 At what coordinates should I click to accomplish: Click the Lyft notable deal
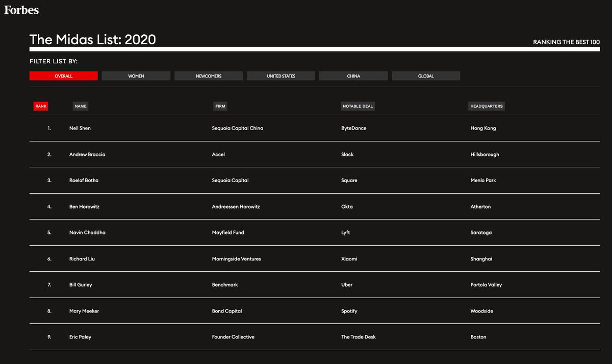[x=346, y=232]
